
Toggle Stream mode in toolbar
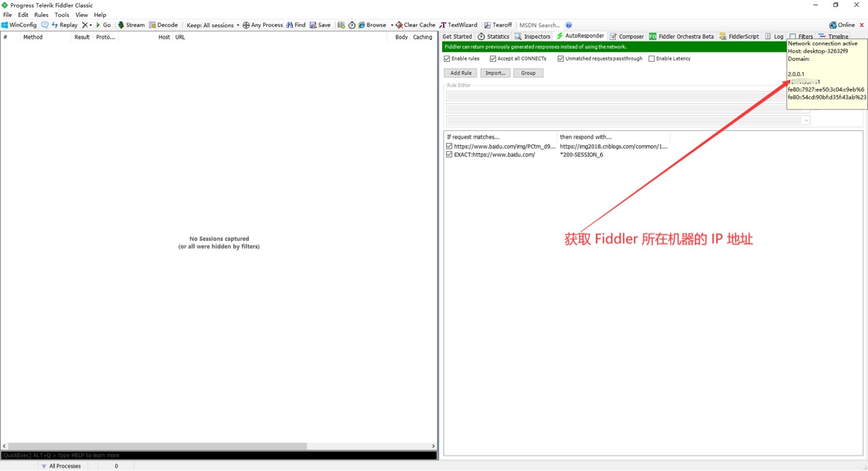pos(131,25)
